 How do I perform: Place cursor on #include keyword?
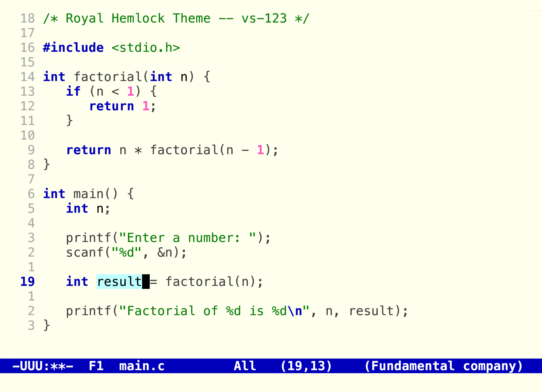click(x=73, y=48)
